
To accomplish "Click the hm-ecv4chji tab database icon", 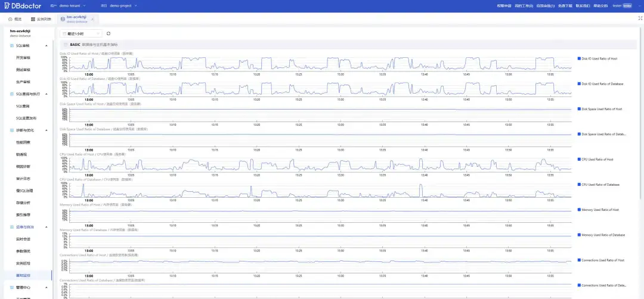I will coord(63,19).
